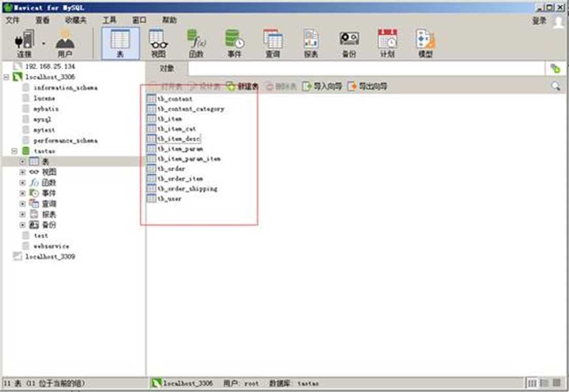Switch to ER diagram view icon in status bar

(x=557, y=383)
